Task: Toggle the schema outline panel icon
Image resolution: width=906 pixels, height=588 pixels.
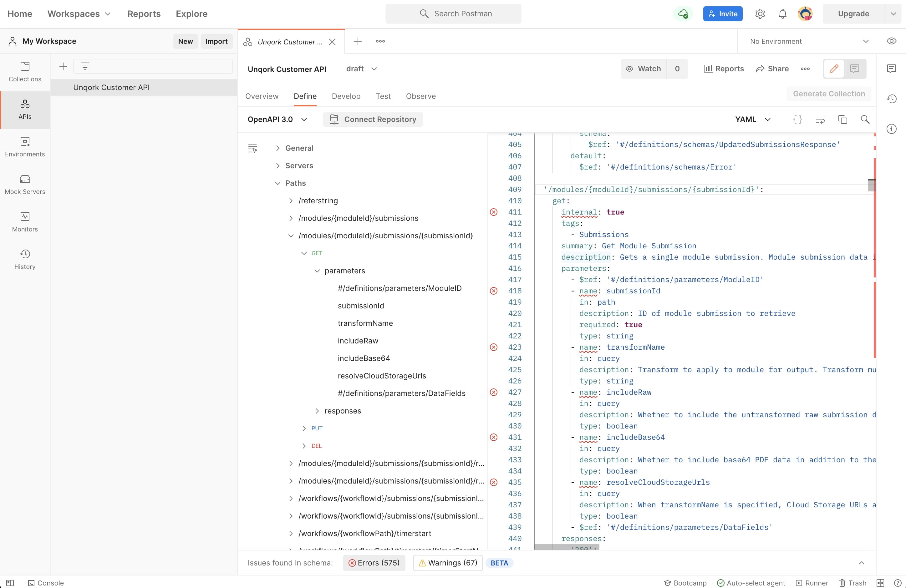Action: point(252,149)
